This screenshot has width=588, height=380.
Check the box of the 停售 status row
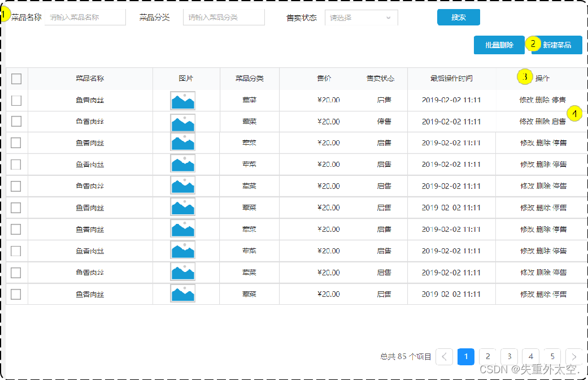[x=16, y=121]
